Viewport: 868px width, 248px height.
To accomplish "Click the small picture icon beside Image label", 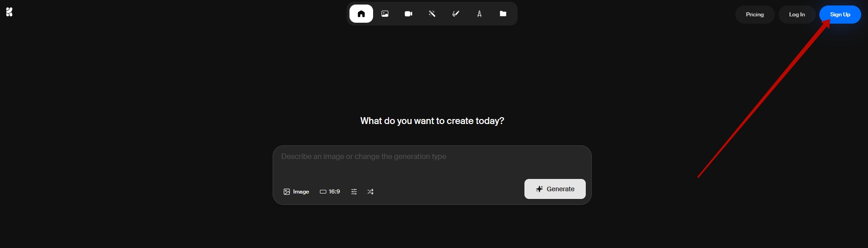I will (x=287, y=192).
